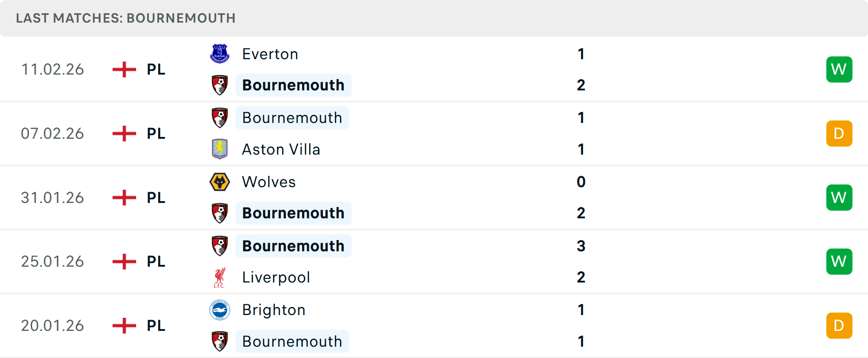Select the Bournemouth badge next to Aston Villa match

[220, 117]
